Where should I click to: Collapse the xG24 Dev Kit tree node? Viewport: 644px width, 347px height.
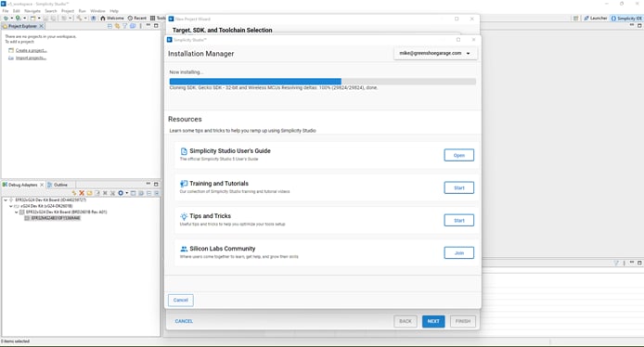tap(11, 206)
